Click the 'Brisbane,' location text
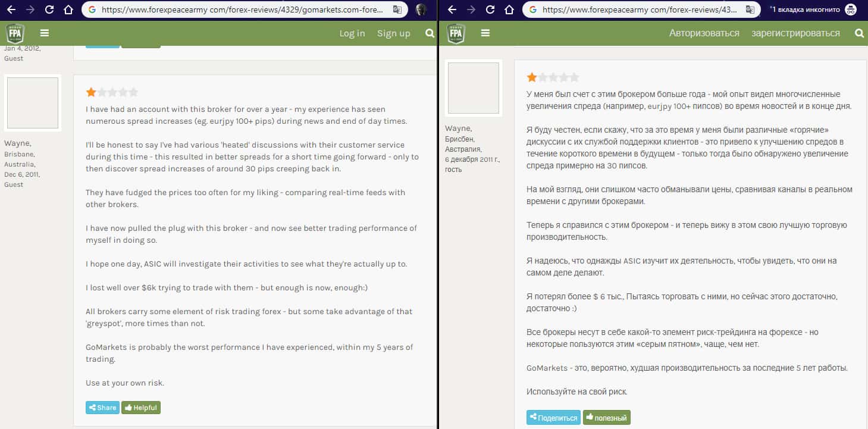Screen dimensions: 868x429 [20, 154]
